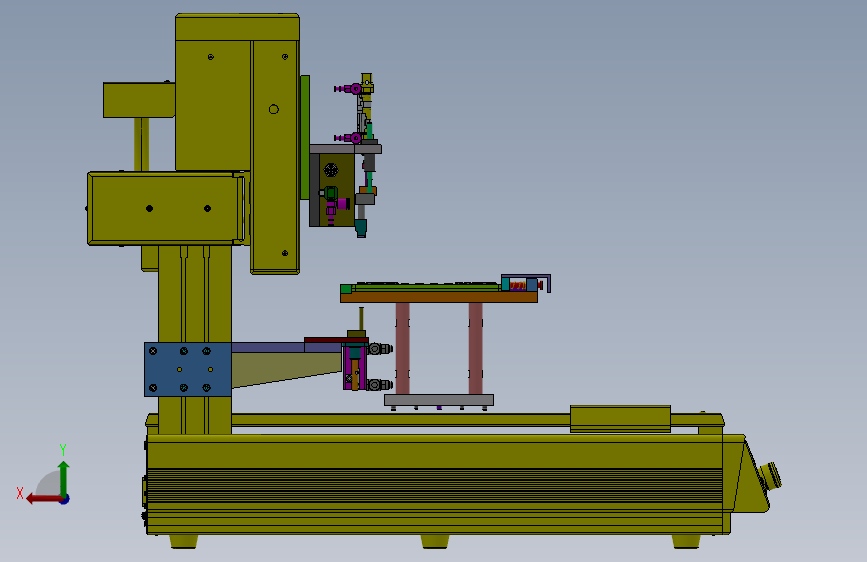This screenshot has width=867, height=562.
Task: Select the left reddish support pillar
Action: 403,348
